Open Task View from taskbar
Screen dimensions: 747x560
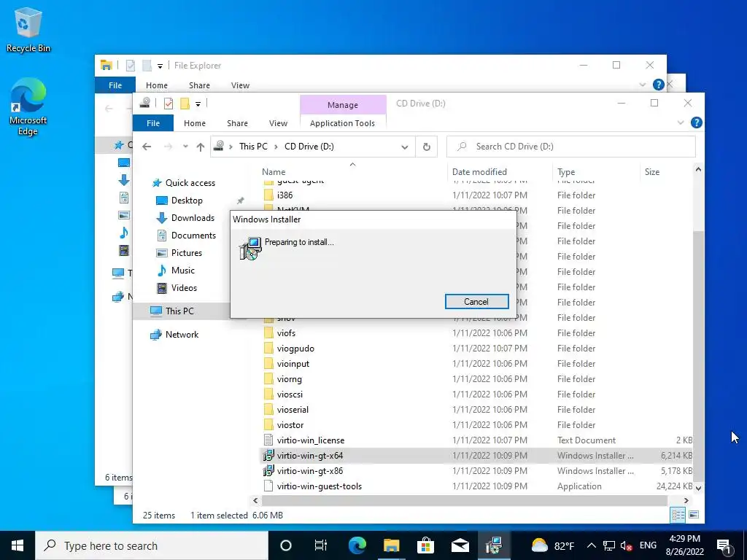[x=321, y=545]
